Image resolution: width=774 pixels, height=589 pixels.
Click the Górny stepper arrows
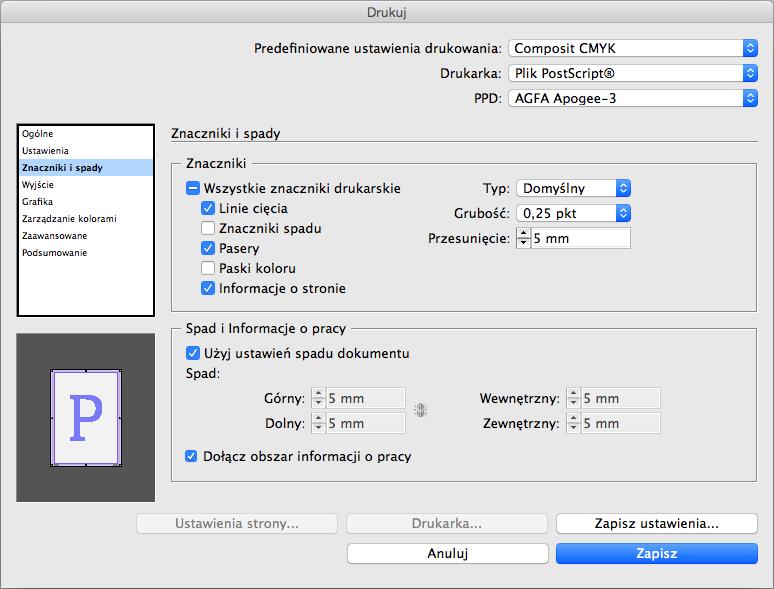pyautogui.click(x=318, y=398)
